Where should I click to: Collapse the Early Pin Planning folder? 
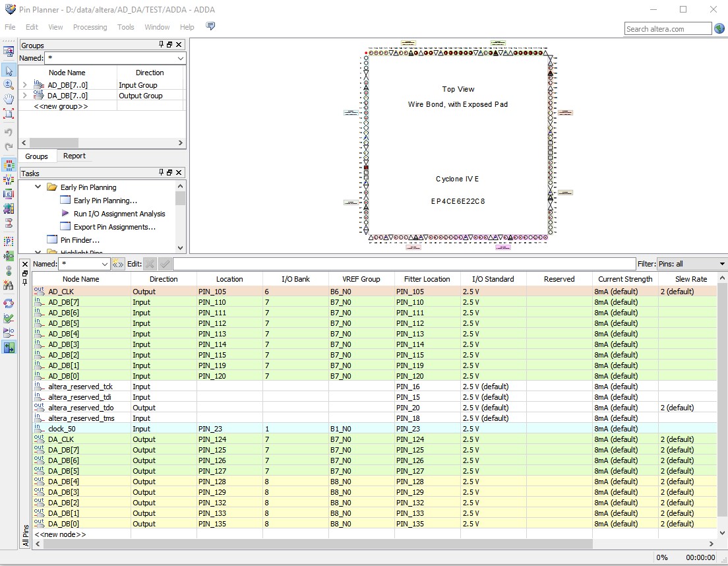tap(38, 187)
